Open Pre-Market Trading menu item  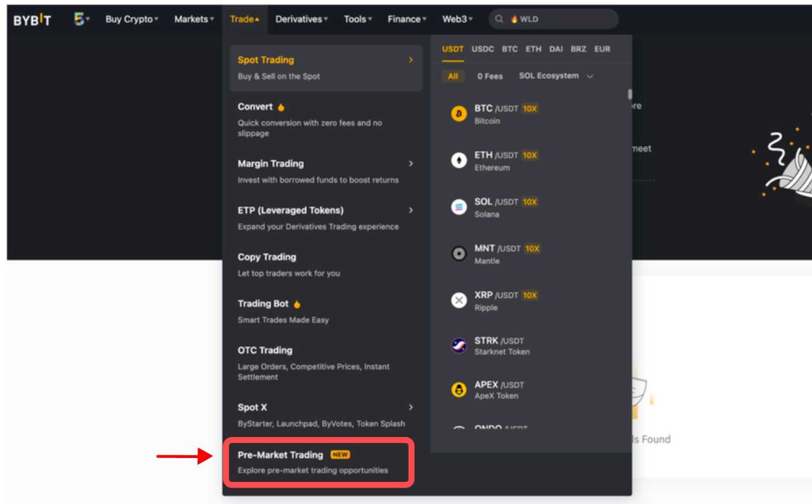point(319,462)
